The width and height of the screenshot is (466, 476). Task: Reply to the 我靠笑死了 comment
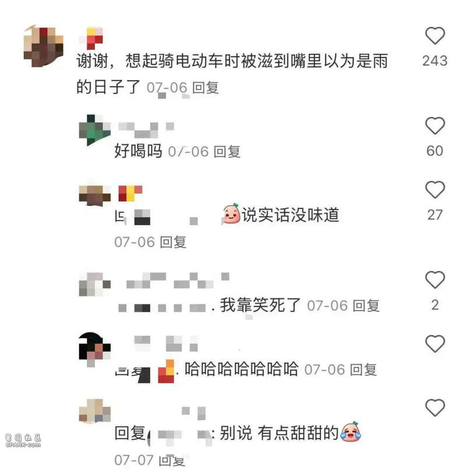coord(366,306)
